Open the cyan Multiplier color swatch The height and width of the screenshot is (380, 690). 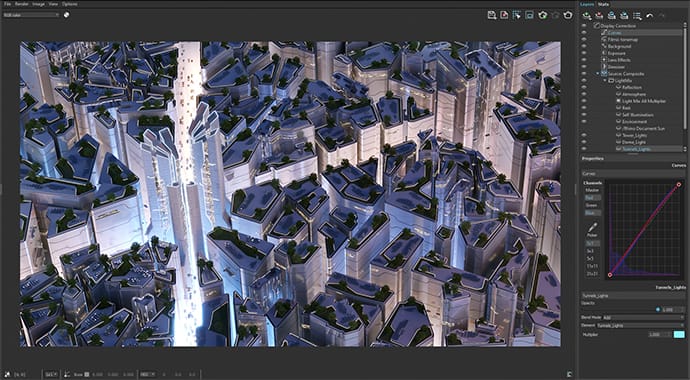[x=679, y=335]
